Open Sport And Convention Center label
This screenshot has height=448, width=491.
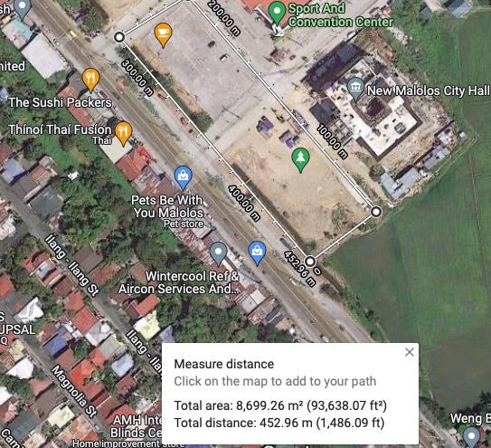[341, 15]
